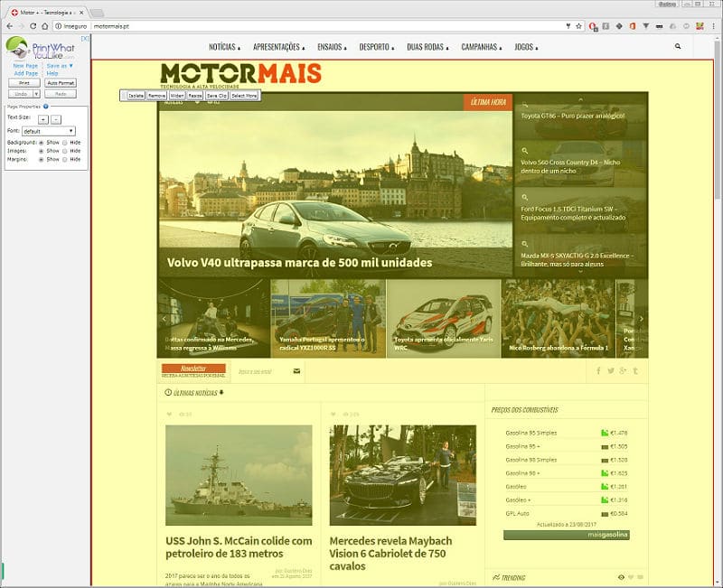
Task: Select Background Show radio button
Action: pos(41,143)
